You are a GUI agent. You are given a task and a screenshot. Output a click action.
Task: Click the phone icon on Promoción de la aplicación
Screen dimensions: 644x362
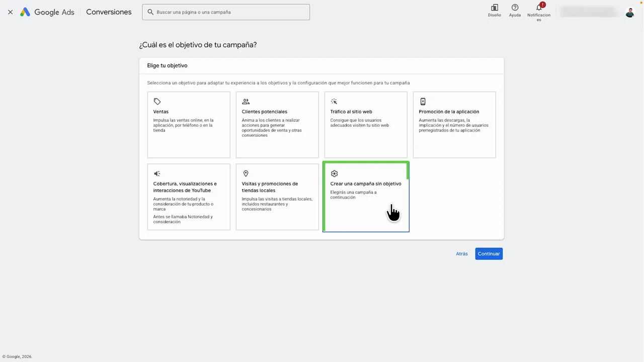[x=423, y=102]
